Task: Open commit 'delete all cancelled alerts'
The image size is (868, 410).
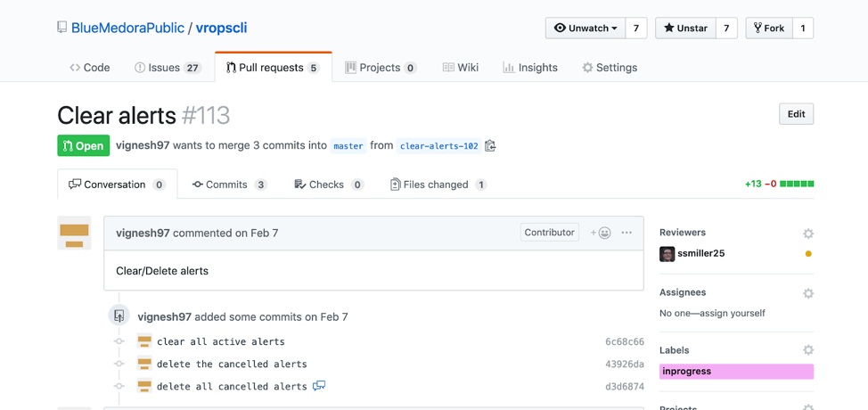Action: pos(232,387)
